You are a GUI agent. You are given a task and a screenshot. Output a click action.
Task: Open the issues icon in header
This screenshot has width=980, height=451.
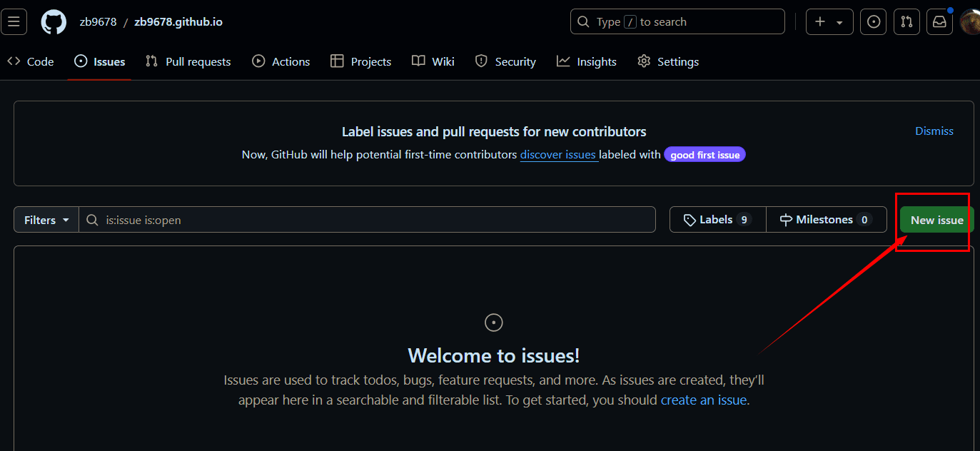point(873,22)
